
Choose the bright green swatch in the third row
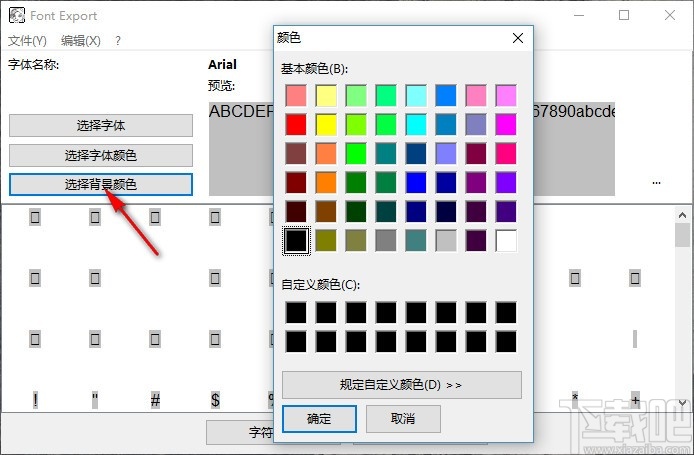(356, 154)
